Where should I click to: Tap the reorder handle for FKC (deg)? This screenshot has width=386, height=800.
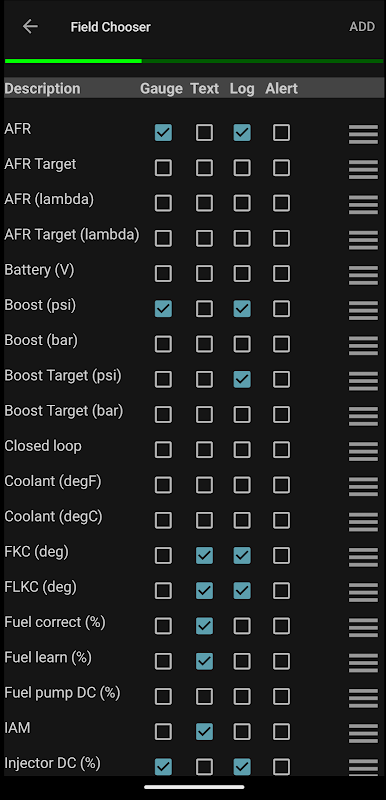click(363, 557)
